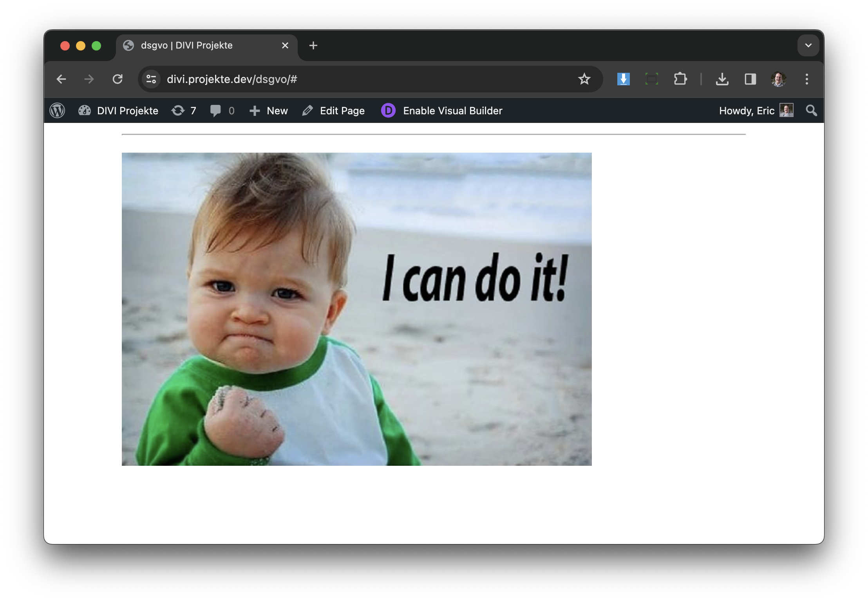Click the 7 updates icon
This screenshot has width=868, height=602.
[x=183, y=111]
